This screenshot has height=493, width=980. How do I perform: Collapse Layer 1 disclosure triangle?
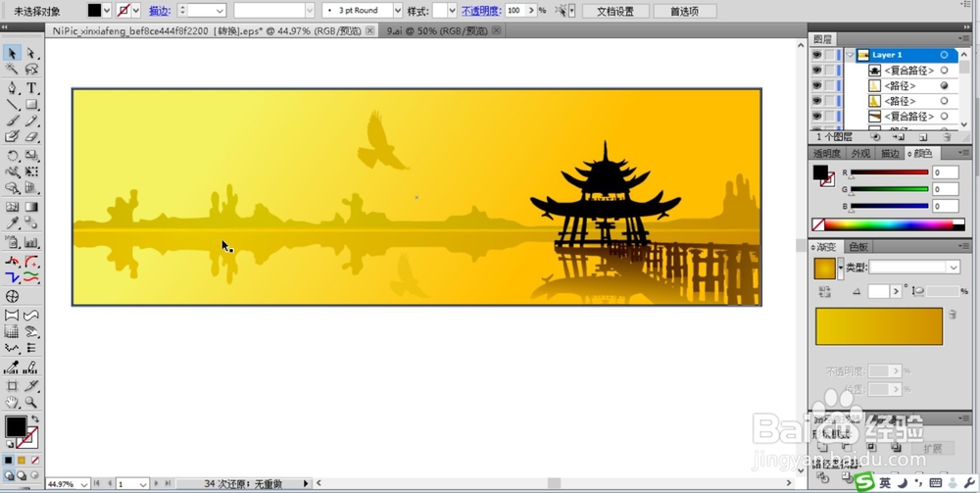coord(850,55)
